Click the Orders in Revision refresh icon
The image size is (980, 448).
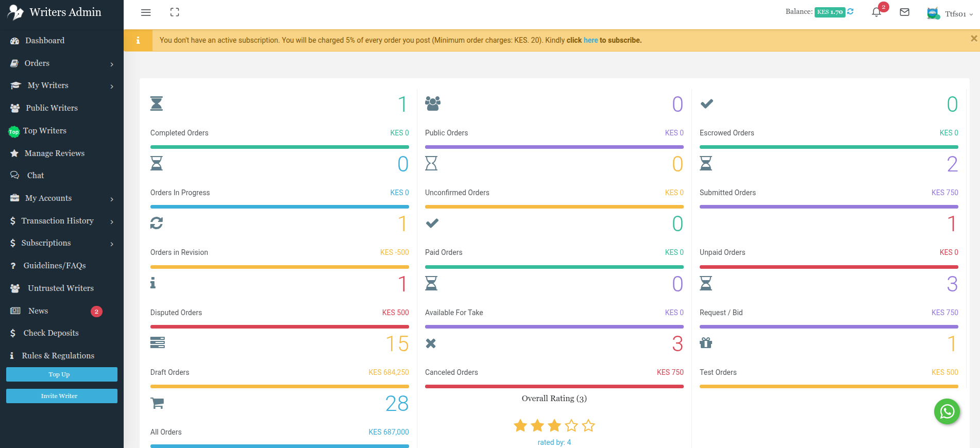[157, 223]
